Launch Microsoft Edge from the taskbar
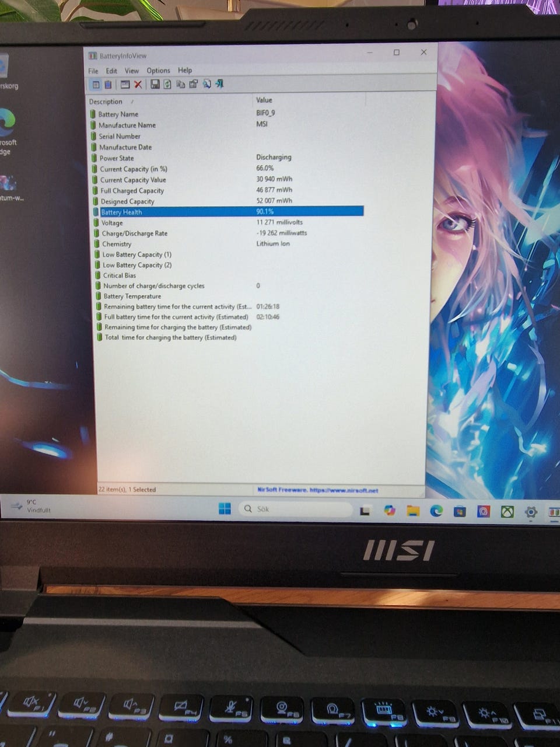560x747 pixels. coord(436,511)
